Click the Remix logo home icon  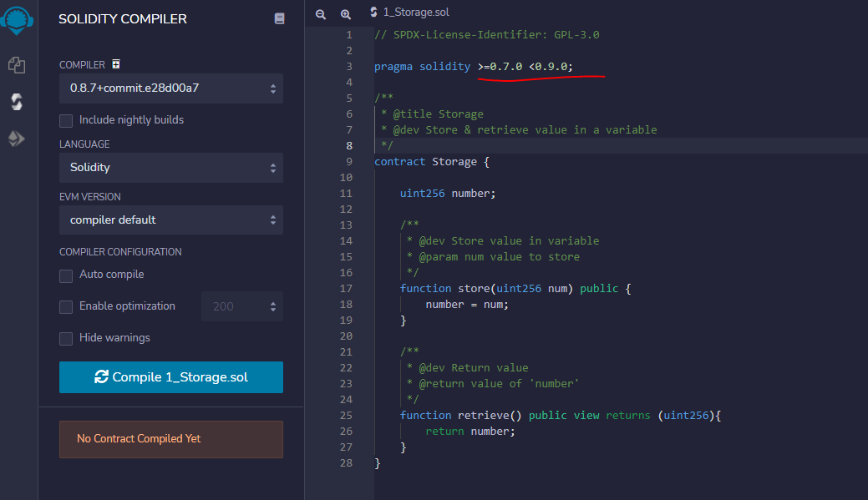(x=17, y=20)
